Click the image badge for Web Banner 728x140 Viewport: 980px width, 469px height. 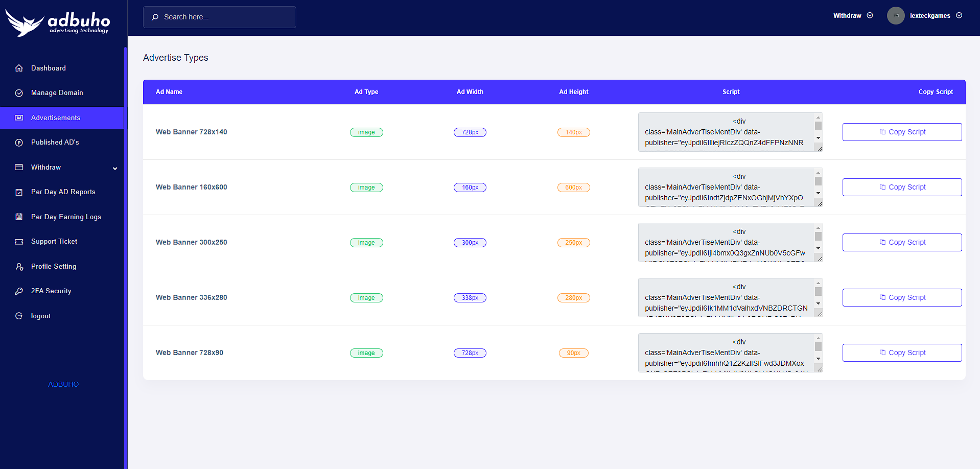pos(366,132)
